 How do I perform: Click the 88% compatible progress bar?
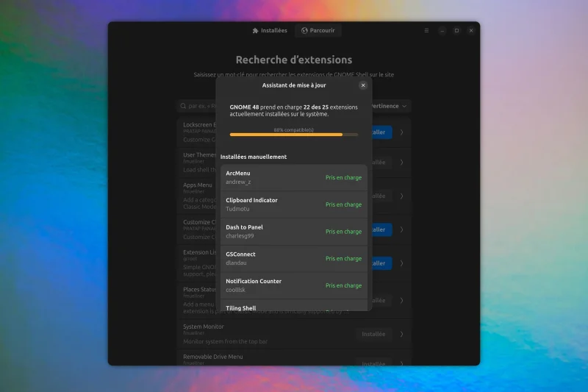[x=293, y=135]
